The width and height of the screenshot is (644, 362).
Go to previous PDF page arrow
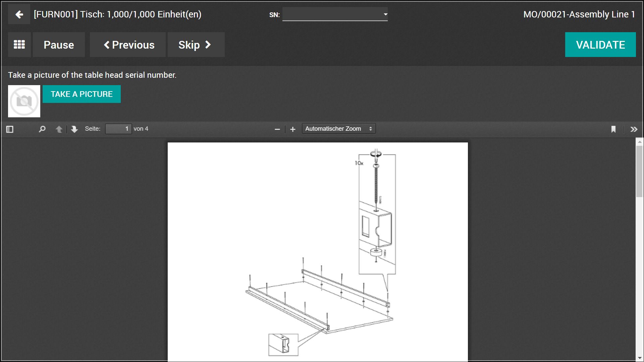click(59, 129)
